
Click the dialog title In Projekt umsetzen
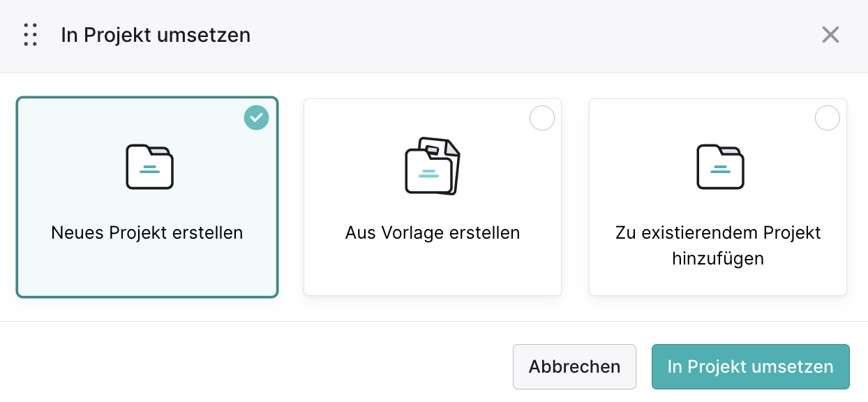coord(156,35)
